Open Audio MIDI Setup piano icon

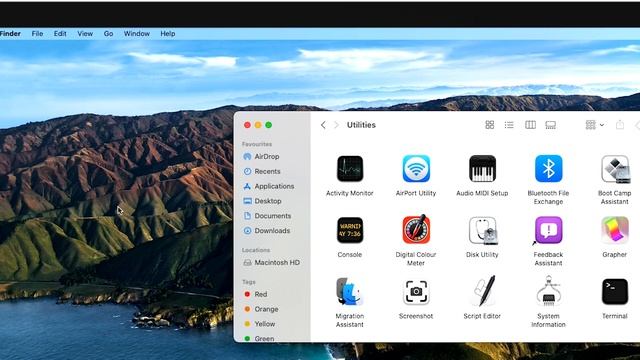click(x=482, y=169)
